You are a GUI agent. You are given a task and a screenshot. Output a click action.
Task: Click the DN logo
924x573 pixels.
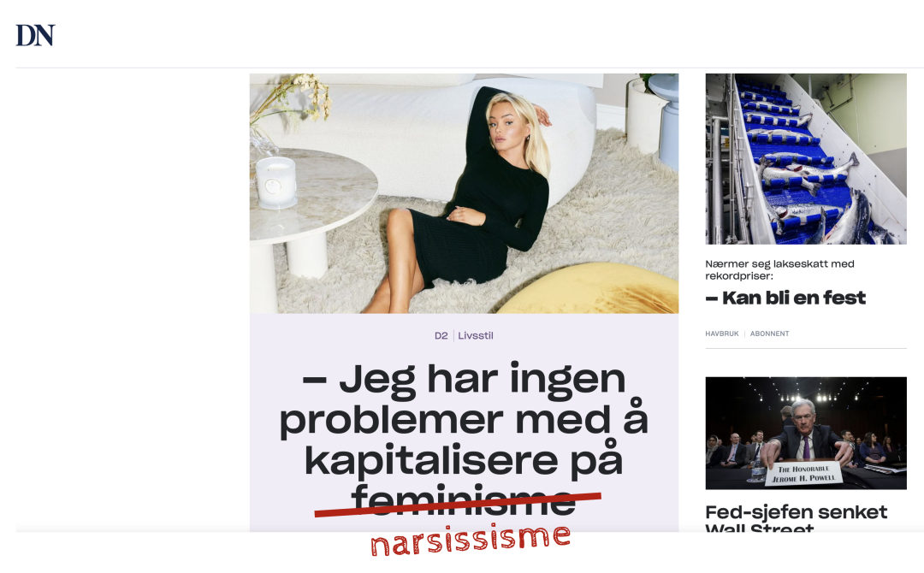click(x=35, y=35)
